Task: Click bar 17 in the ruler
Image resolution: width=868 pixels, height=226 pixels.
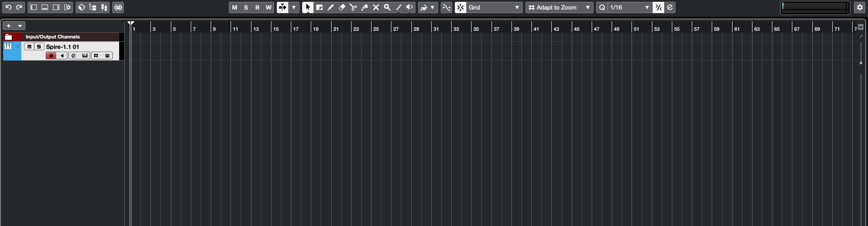Action: pyautogui.click(x=296, y=29)
